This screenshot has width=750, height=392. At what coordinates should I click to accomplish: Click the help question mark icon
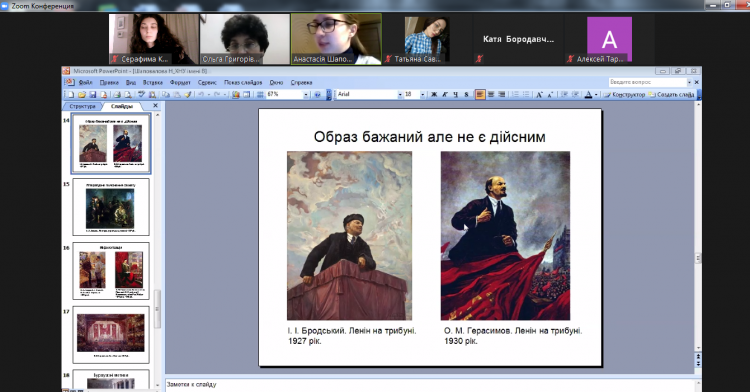tap(318, 95)
